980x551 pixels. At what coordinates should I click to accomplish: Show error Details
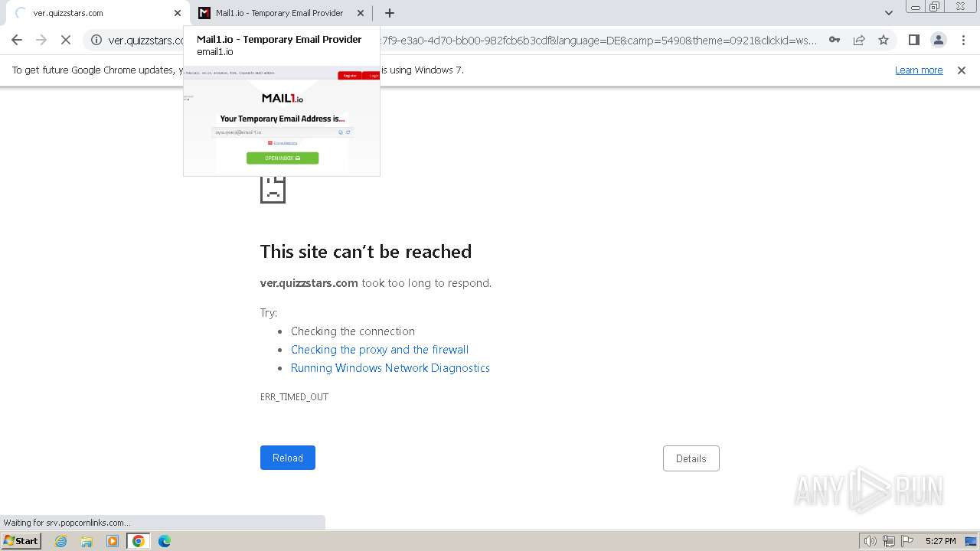click(691, 458)
